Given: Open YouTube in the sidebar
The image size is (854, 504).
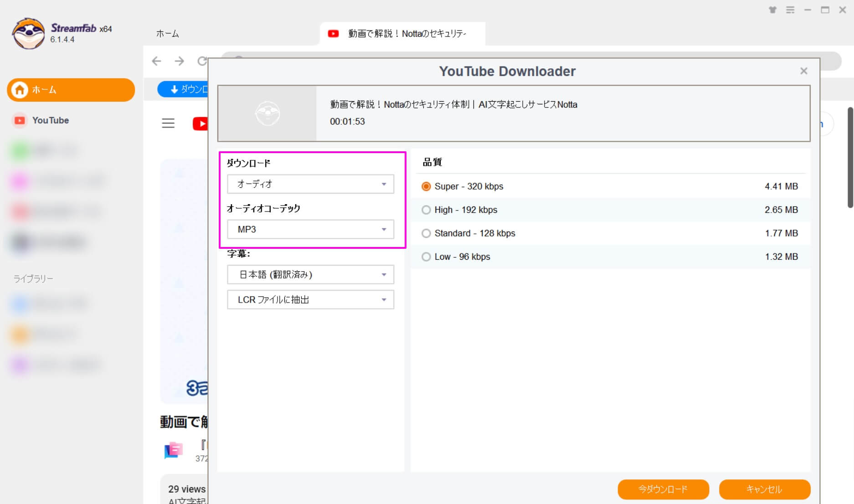Looking at the screenshot, I should [50, 120].
